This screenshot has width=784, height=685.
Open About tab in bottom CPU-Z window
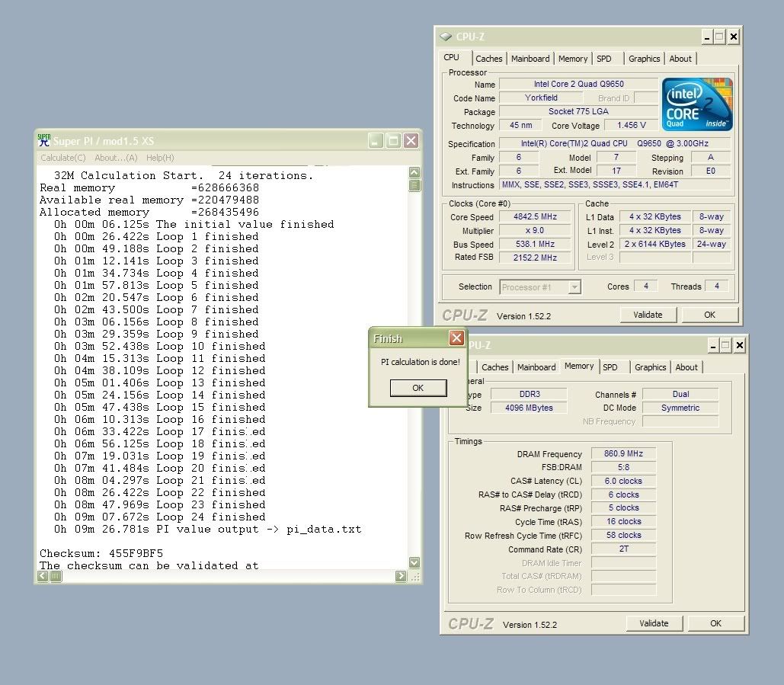(x=686, y=367)
